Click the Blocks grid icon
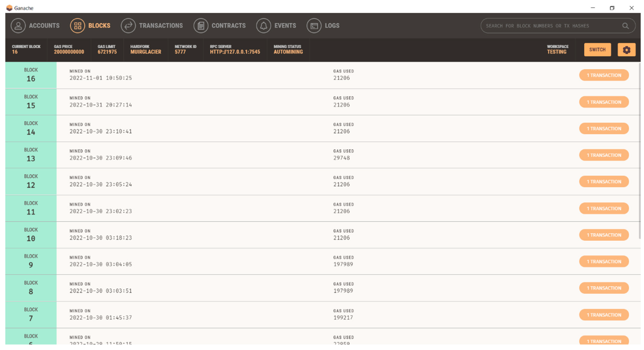The width and height of the screenshot is (644, 350). pyautogui.click(x=78, y=25)
